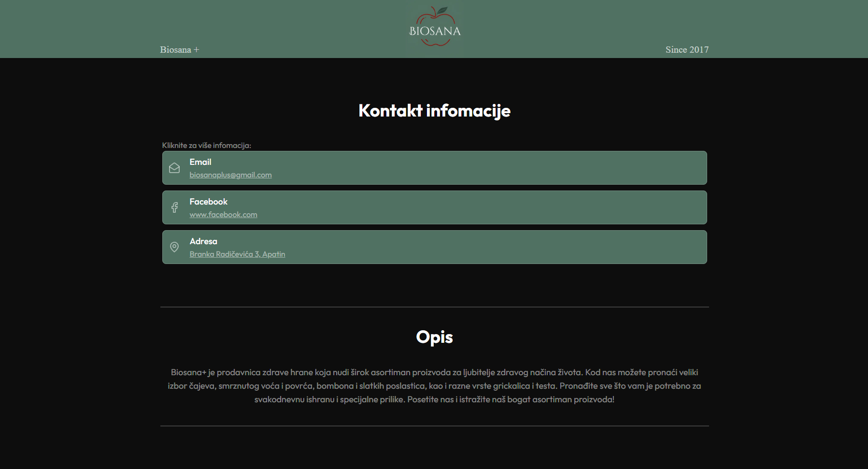
Task: Click the "Opis" section heading
Action: 434,337
